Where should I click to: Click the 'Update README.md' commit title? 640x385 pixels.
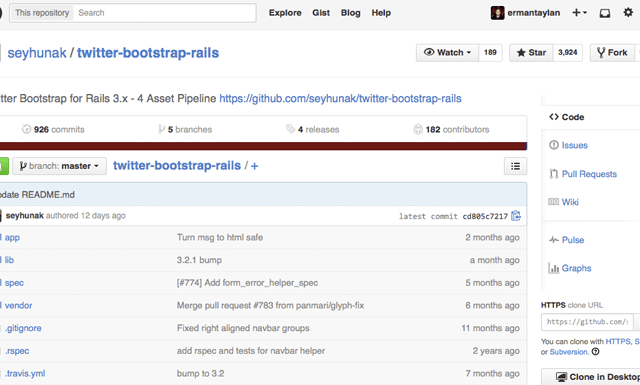[37, 195]
